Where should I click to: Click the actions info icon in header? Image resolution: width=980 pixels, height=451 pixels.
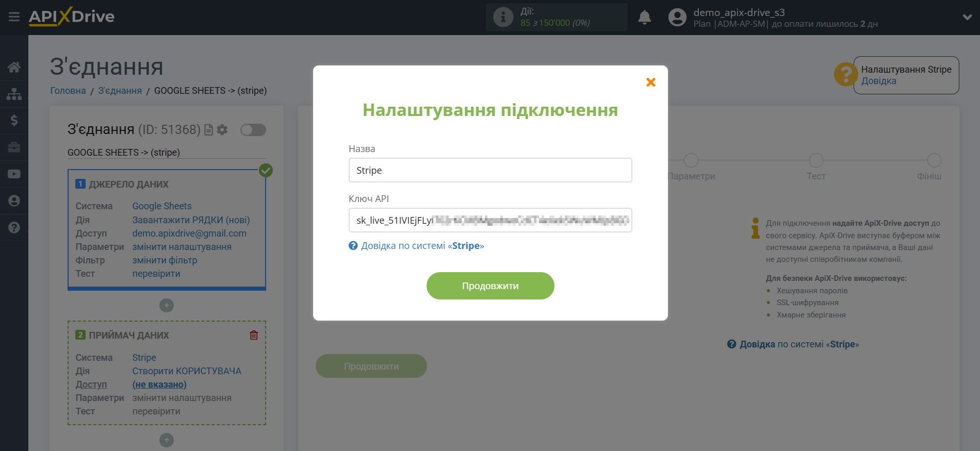click(503, 17)
